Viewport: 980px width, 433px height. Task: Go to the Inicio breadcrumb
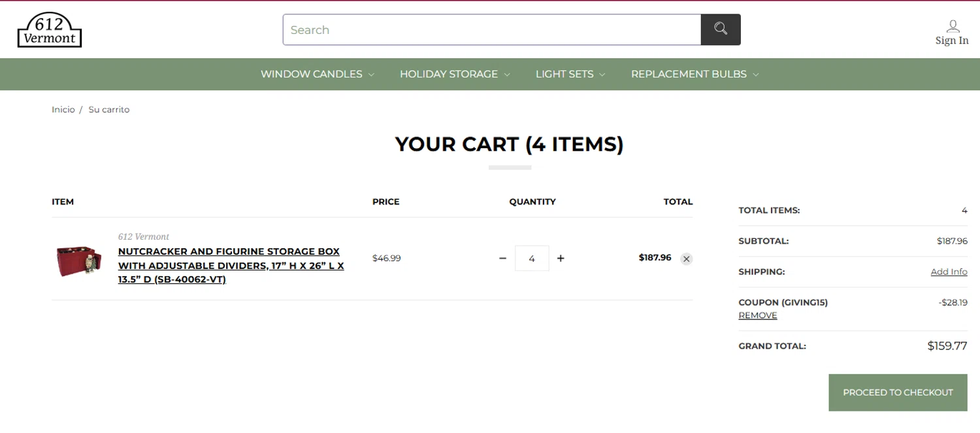[x=63, y=109]
